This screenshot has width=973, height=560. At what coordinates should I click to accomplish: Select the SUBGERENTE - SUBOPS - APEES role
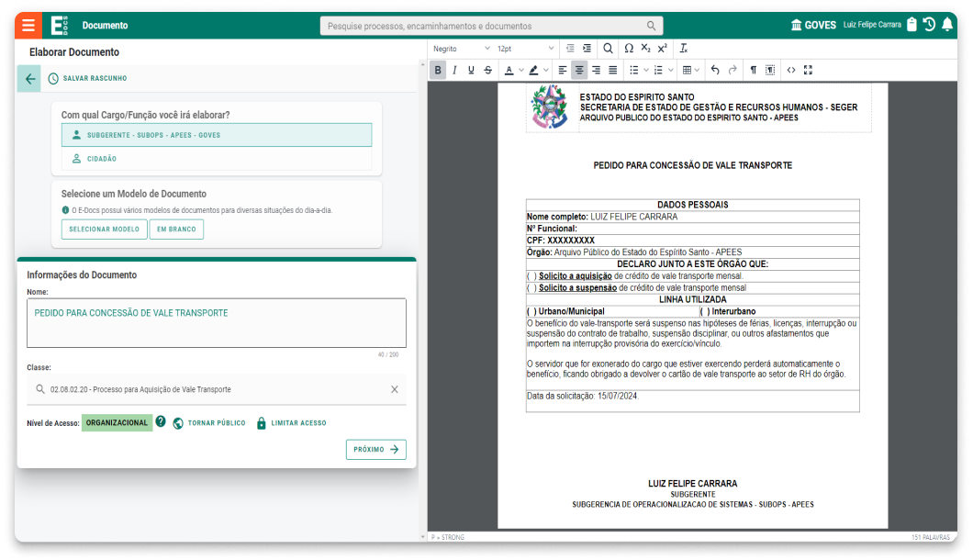pyautogui.click(x=217, y=134)
